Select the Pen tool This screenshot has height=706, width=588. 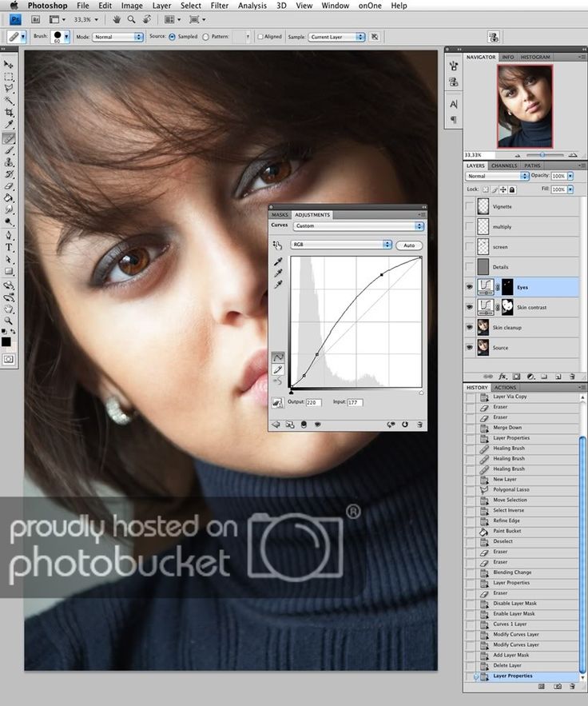[x=9, y=235]
